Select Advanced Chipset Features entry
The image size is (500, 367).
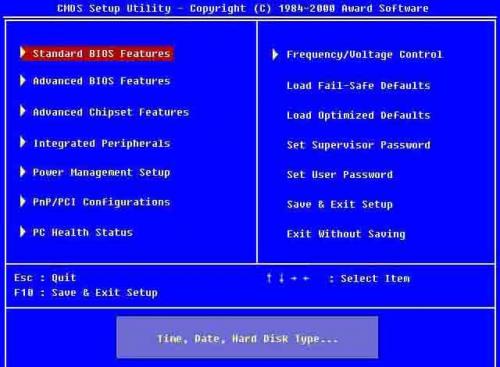pyautogui.click(x=111, y=112)
